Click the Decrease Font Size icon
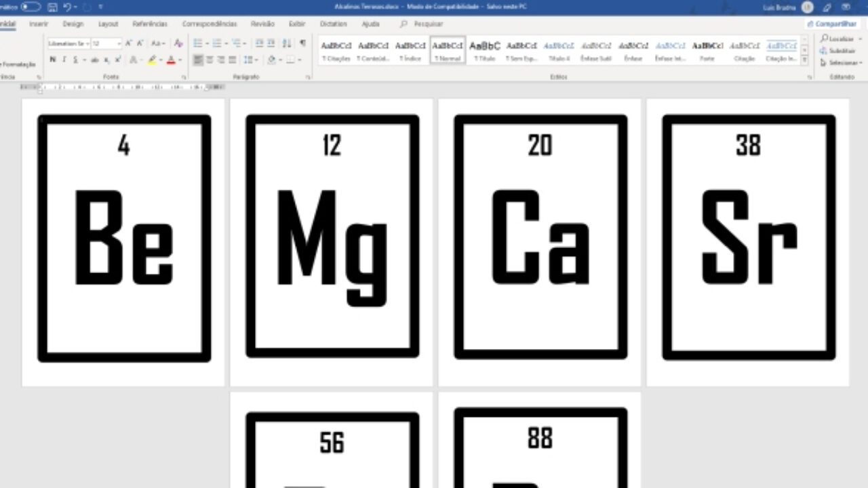This screenshot has height=488, width=868. (140, 43)
